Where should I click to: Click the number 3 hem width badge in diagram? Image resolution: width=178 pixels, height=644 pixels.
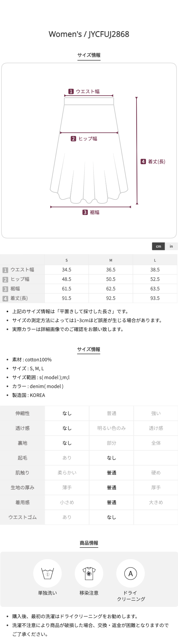point(85,212)
